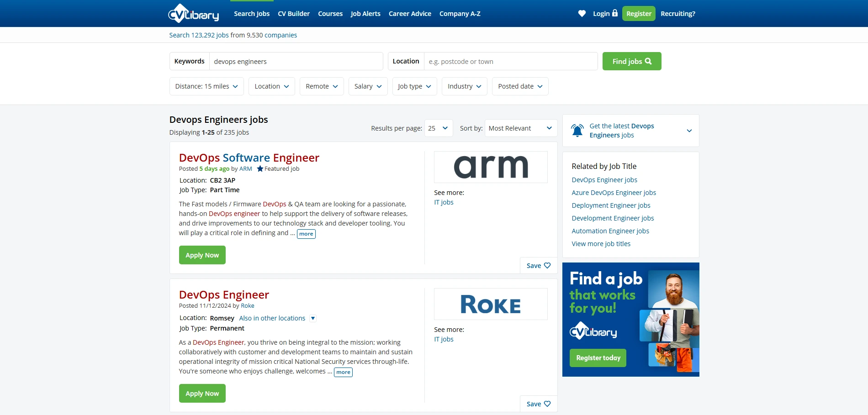The image size is (868, 415).
Task: Apply Now for Roke DevOps Engineer
Action: [x=202, y=394]
